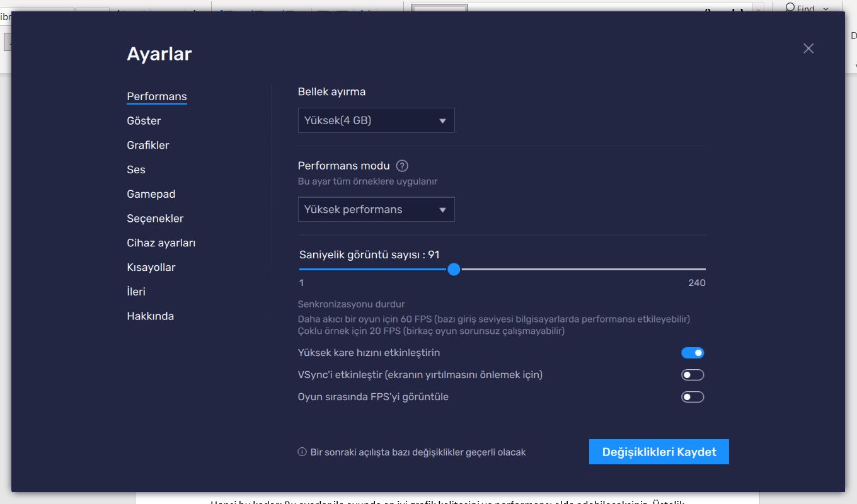This screenshot has width=857, height=504.
Task: Click the info icon beside restart notice
Action: [302, 452]
